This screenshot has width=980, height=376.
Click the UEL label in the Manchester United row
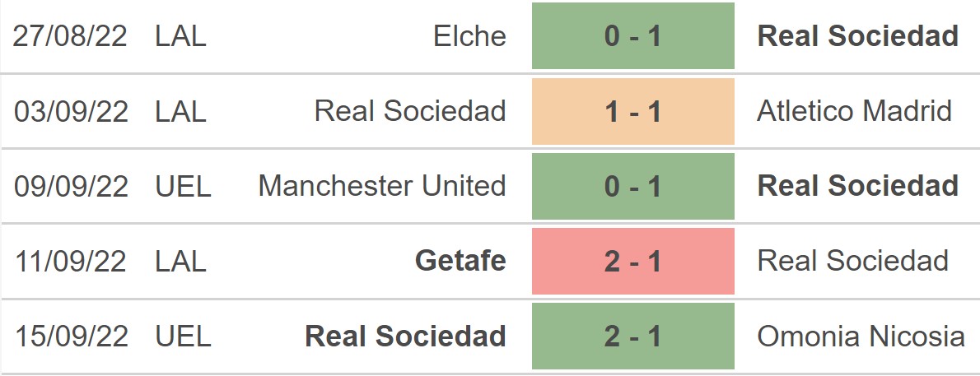pos(183,186)
